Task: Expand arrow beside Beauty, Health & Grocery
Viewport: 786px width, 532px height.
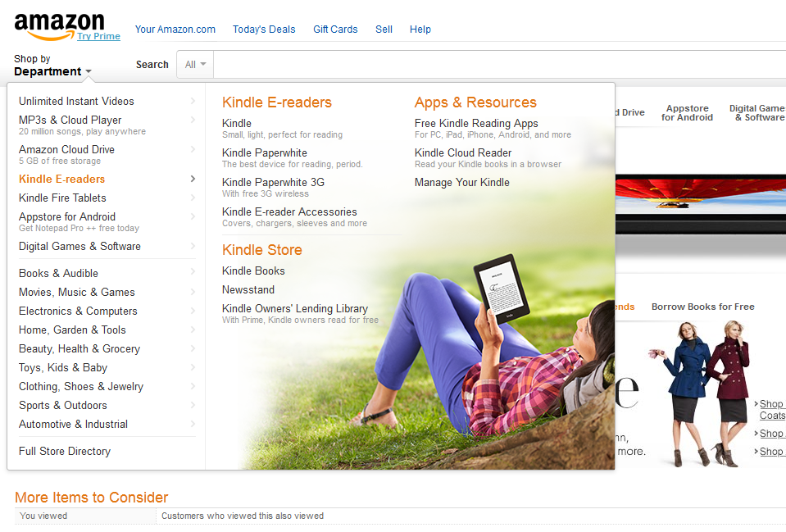Action: (x=193, y=348)
